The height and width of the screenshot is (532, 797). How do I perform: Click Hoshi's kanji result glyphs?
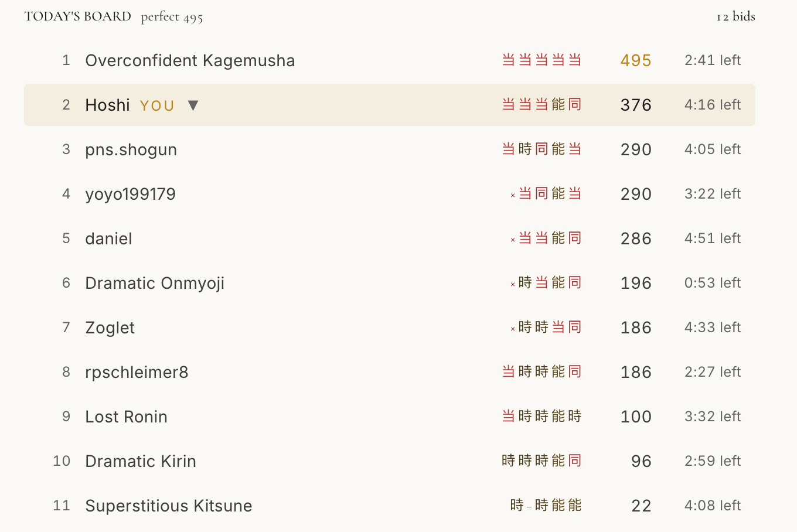pyautogui.click(x=542, y=105)
